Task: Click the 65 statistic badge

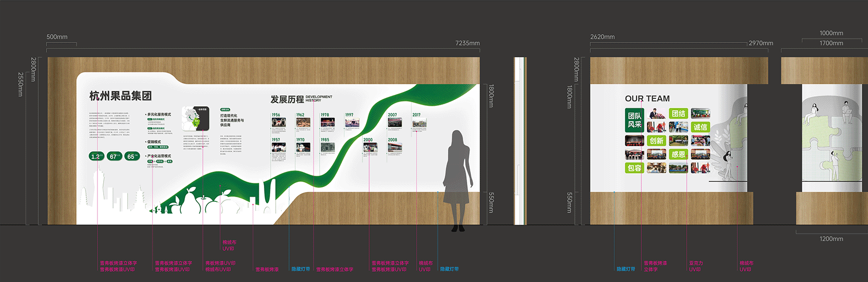Action: point(132,156)
